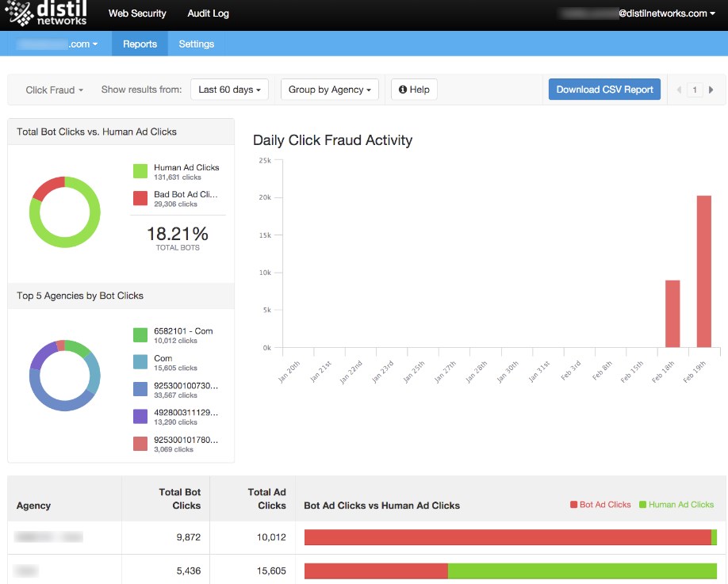Click the Jan 20th axis label
The image size is (728, 584).
click(289, 372)
